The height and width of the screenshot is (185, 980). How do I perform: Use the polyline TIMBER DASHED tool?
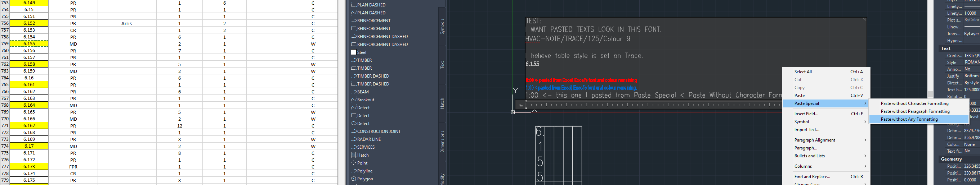370,76
